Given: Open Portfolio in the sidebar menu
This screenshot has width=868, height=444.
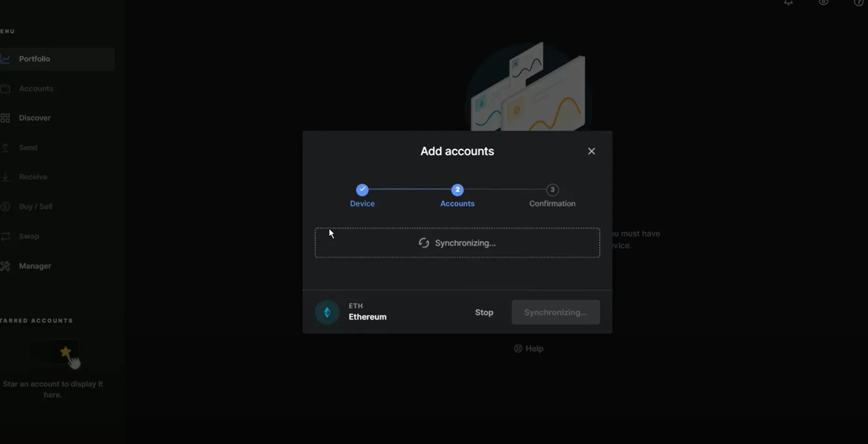Looking at the screenshot, I should click(x=57, y=59).
